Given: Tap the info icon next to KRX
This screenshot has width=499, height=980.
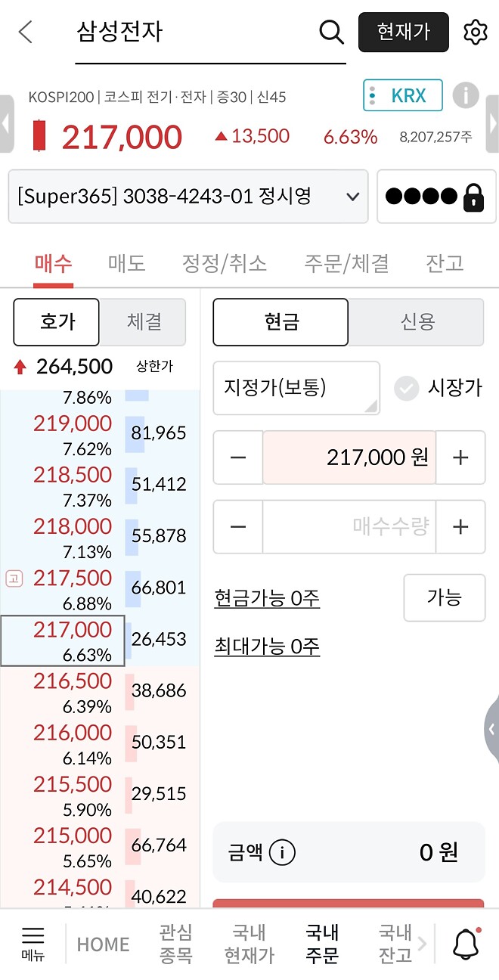Looking at the screenshot, I should tap(466, 95).
